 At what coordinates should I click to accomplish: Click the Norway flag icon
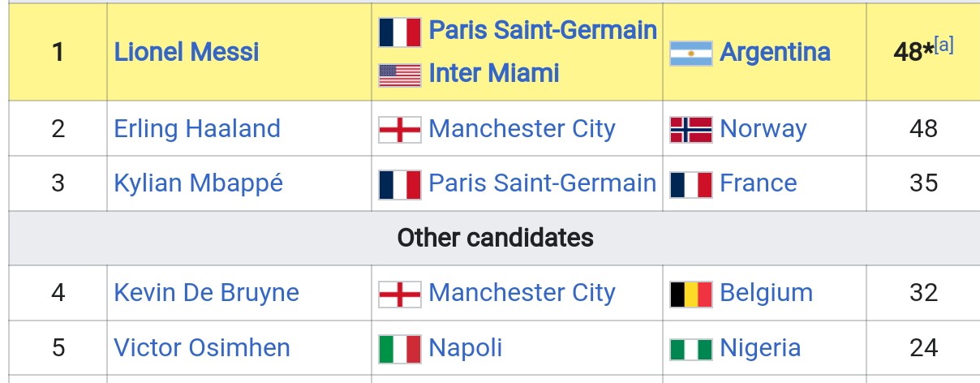[690, 130]
